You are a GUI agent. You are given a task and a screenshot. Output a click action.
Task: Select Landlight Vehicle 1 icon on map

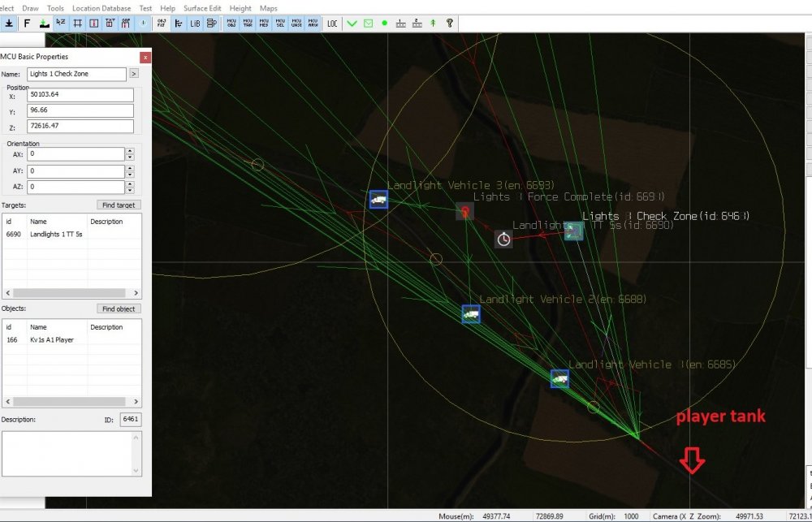pos(559,378)
